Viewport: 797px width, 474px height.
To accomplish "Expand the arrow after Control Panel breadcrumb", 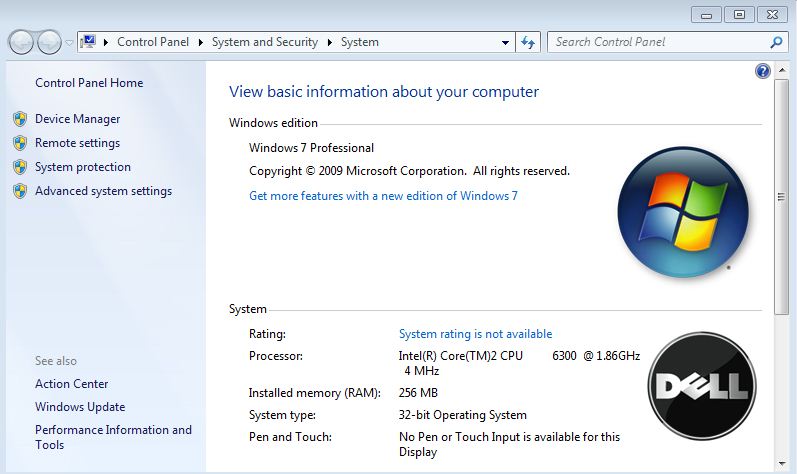I will tap(201, 42).
